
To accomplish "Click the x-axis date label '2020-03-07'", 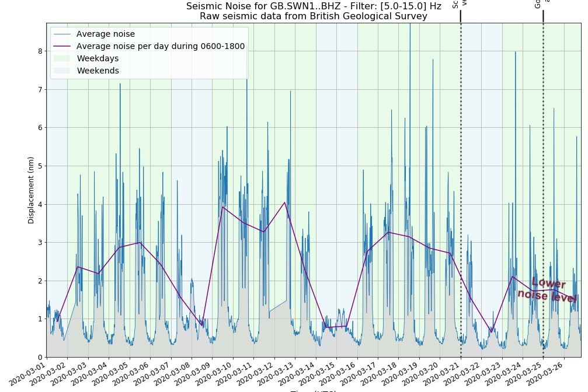I will 152,374.
